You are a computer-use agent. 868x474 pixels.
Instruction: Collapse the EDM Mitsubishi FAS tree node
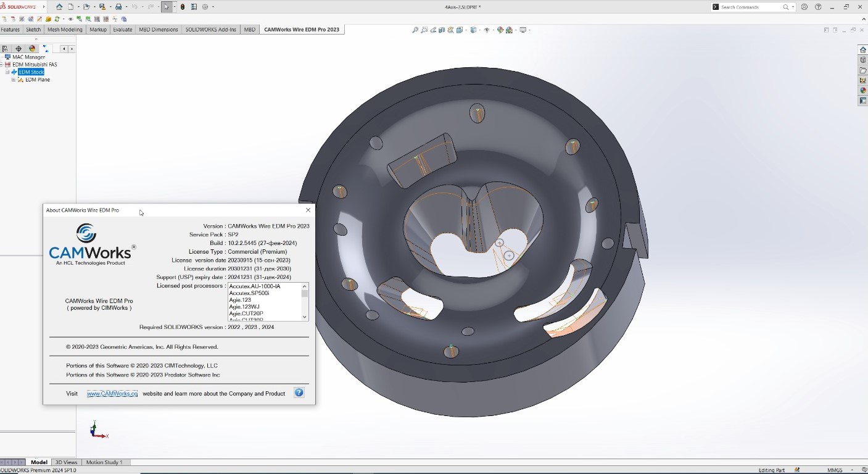tap(1, 64)
